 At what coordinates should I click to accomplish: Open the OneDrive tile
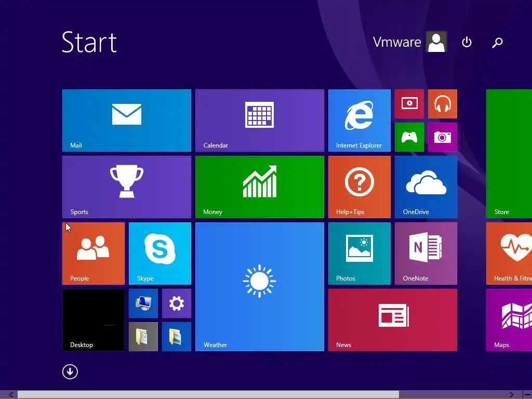pyautogui.click(x=426, y=187)
